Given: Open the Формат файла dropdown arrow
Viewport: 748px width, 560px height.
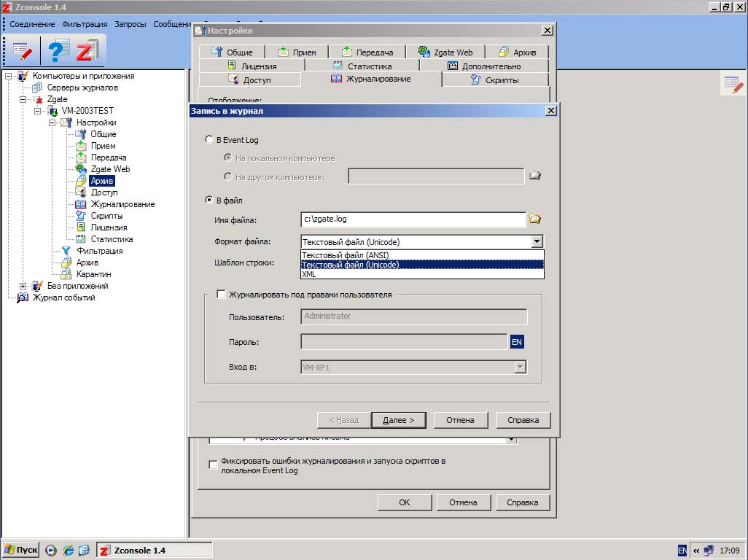Looking at the screenshot, I should click(537, 242).
